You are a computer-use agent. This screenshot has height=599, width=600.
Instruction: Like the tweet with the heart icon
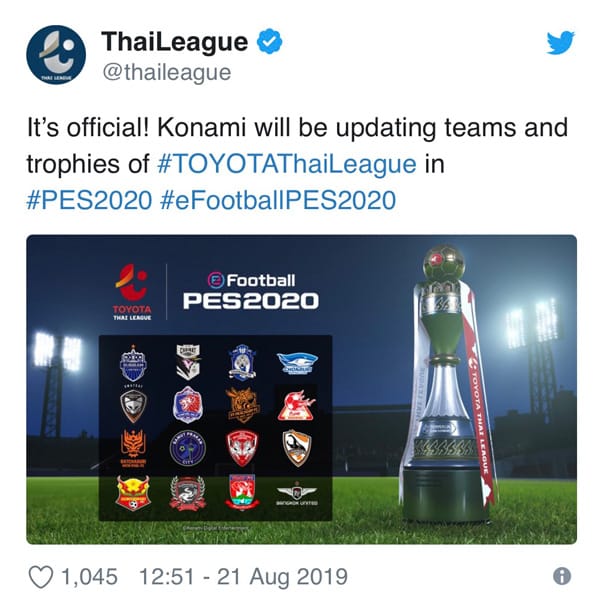(41, 577)
